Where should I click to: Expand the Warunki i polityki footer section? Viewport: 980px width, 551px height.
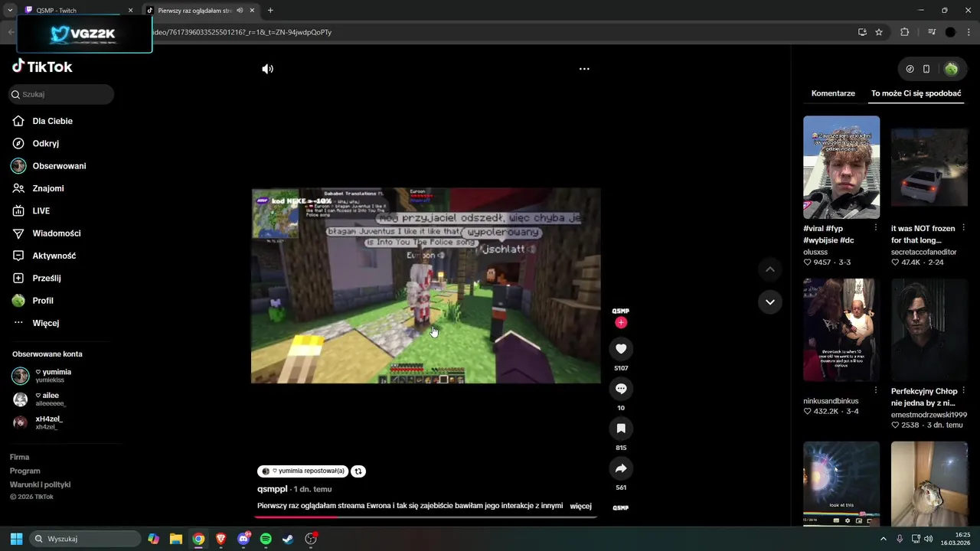40,484
